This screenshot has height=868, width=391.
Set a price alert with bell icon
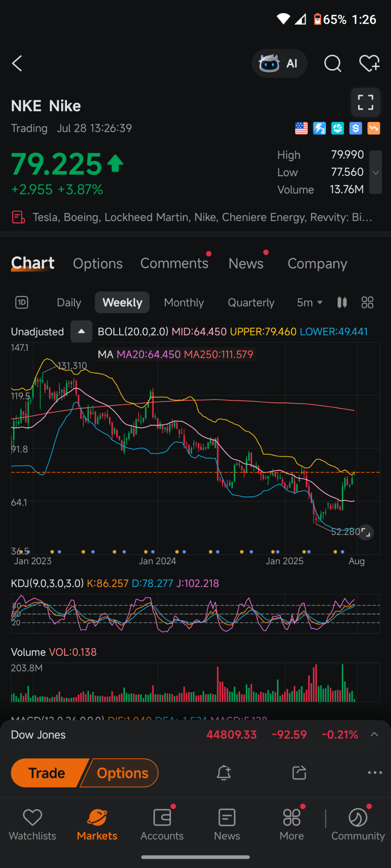pyautogui.click(x=224, y=773)
